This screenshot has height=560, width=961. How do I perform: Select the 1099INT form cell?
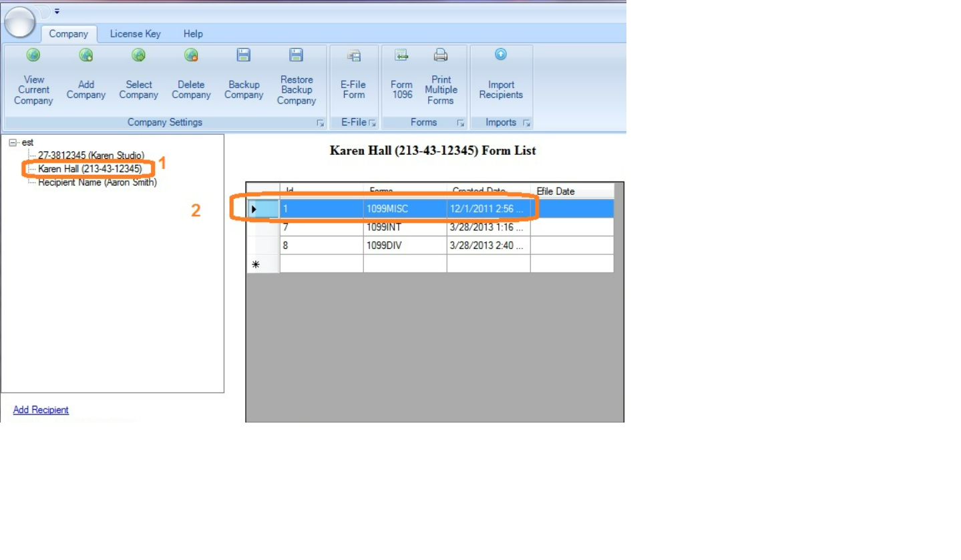[x=405, y=227]
